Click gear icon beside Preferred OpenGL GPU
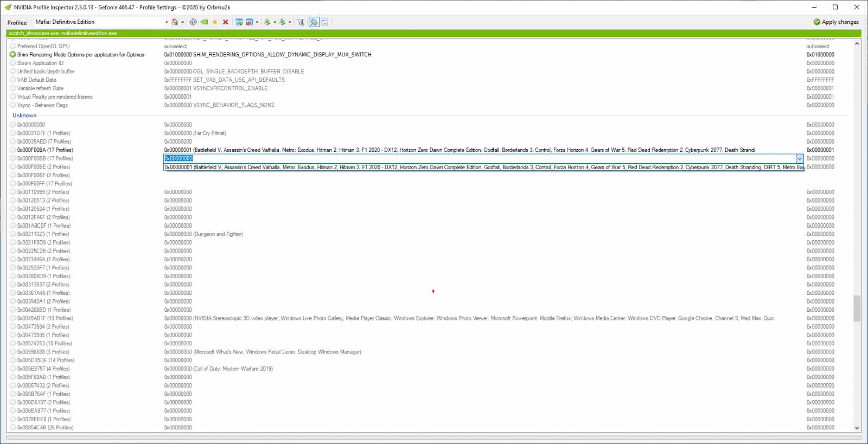 12,47
